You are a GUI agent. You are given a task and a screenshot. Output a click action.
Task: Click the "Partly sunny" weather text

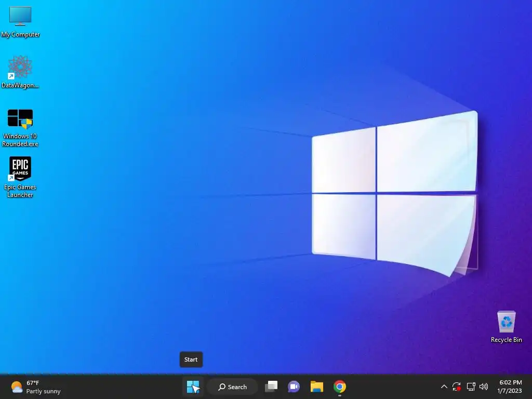(x=44, y=391)
